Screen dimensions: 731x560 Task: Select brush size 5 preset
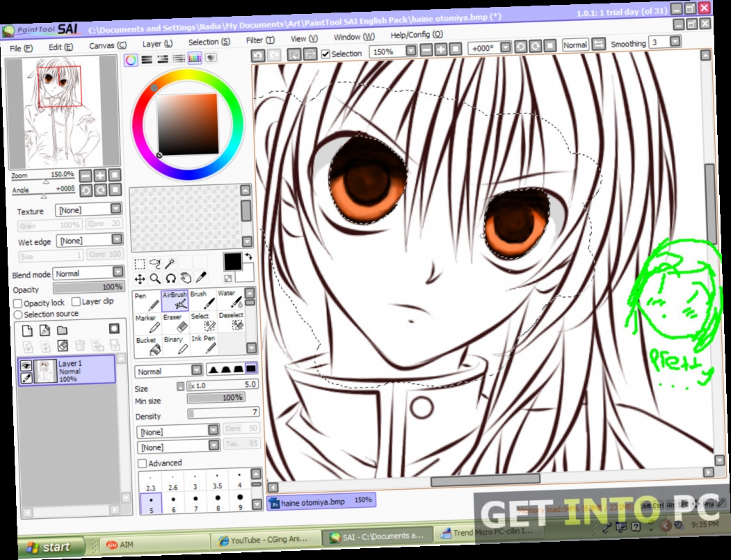point(151,504)
